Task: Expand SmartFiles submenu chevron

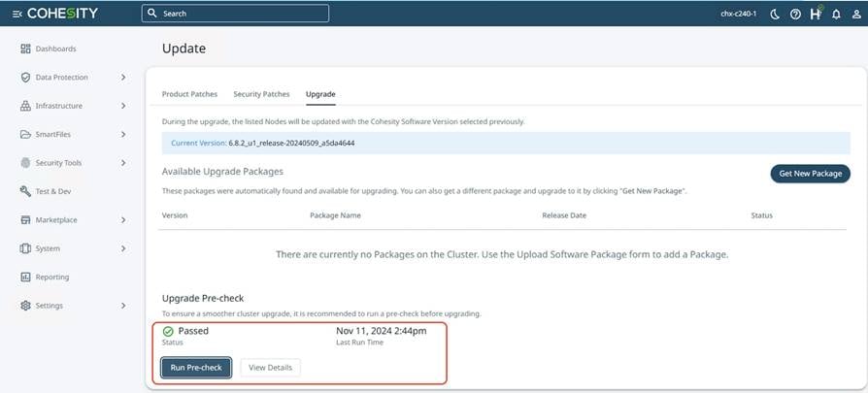Action: [123, 135]
